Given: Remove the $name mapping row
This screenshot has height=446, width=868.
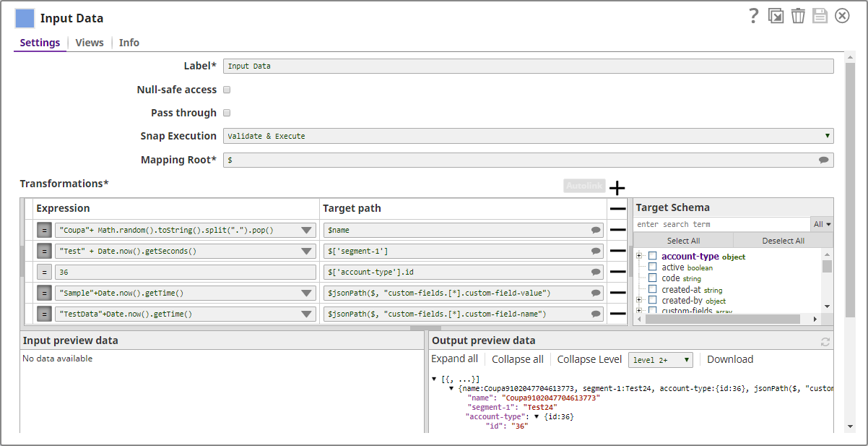Looking at the screenshot, I should (617, 230).
